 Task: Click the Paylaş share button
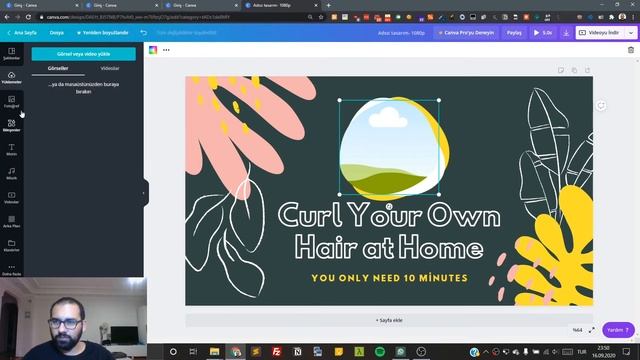514,33
